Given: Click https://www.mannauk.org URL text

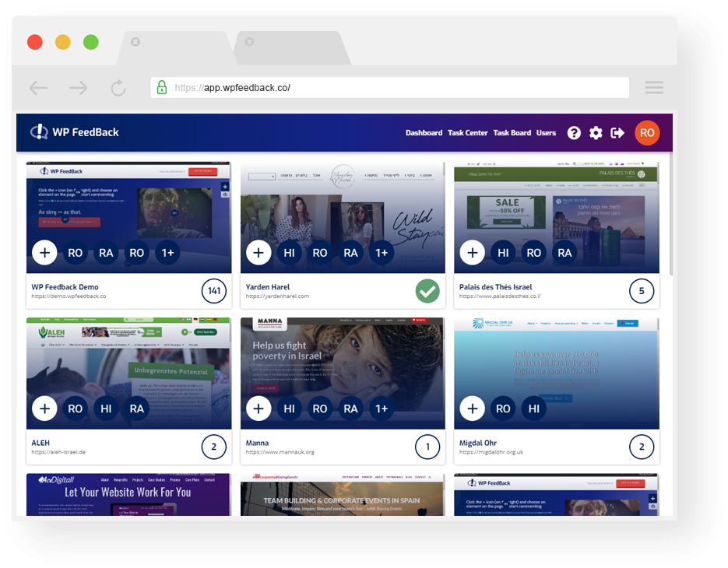Looking at the screenshot, I should (x=280, y=452).
